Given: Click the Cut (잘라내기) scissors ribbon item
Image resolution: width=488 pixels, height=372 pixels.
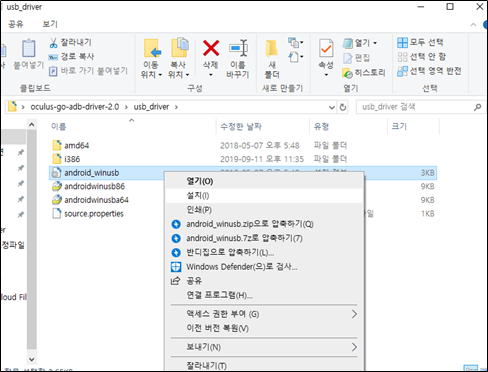Looking at the screenshot, I should 70,42.
